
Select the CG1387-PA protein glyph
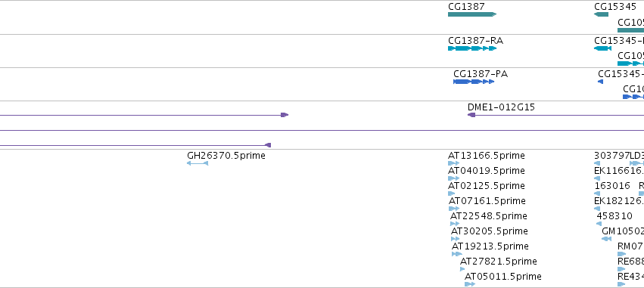click(x=474, y=82)
